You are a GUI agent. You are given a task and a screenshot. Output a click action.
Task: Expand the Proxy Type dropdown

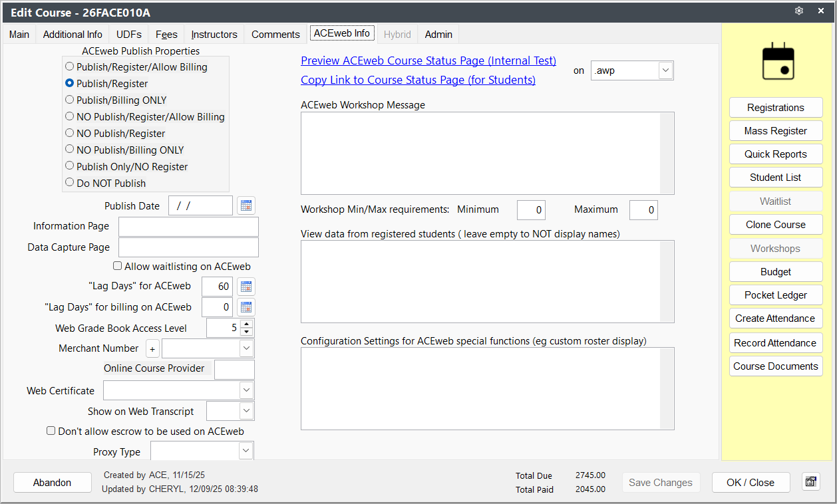(246, 451)
